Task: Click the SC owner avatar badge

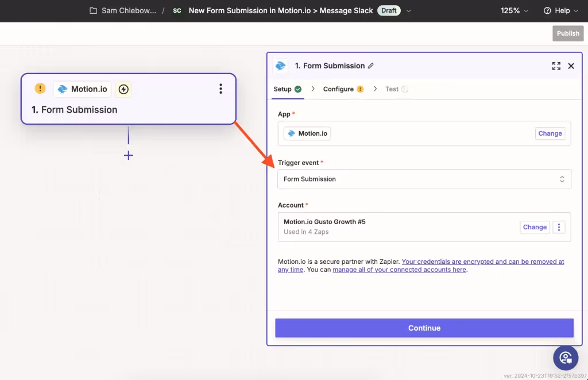Action: (177, 10)
